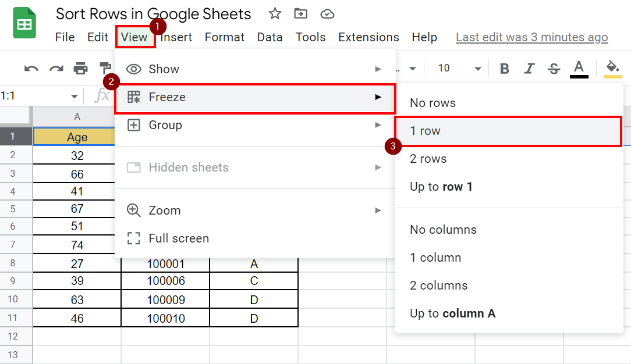The height and width of the screenshot is (364, 631).
Task: Select 2 columns freeze option
Action: pyautogui.click(x=509, y=286)
